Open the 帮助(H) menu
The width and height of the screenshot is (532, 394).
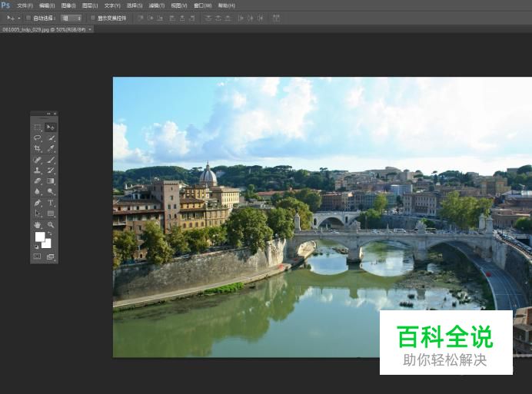click(226, 6)
